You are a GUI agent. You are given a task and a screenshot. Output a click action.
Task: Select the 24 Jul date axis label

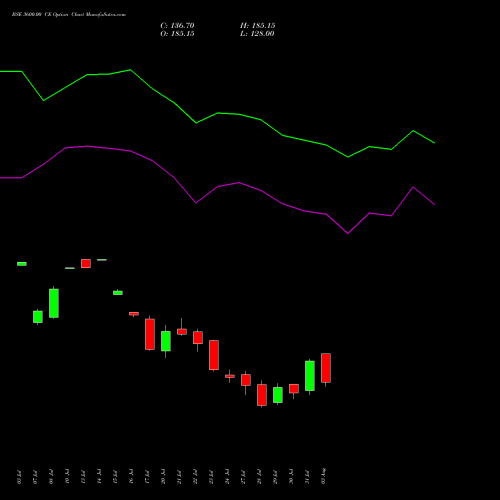(x=227, y=477)
